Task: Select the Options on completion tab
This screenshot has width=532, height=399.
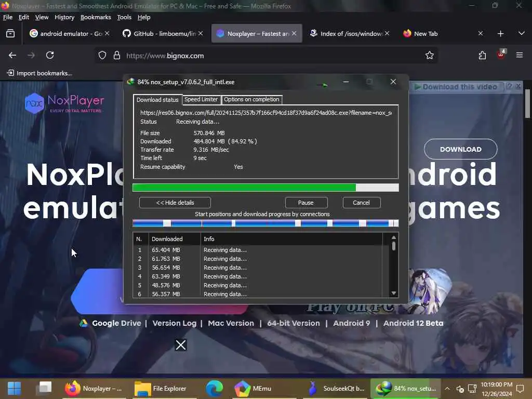Action: click(251, 99)
